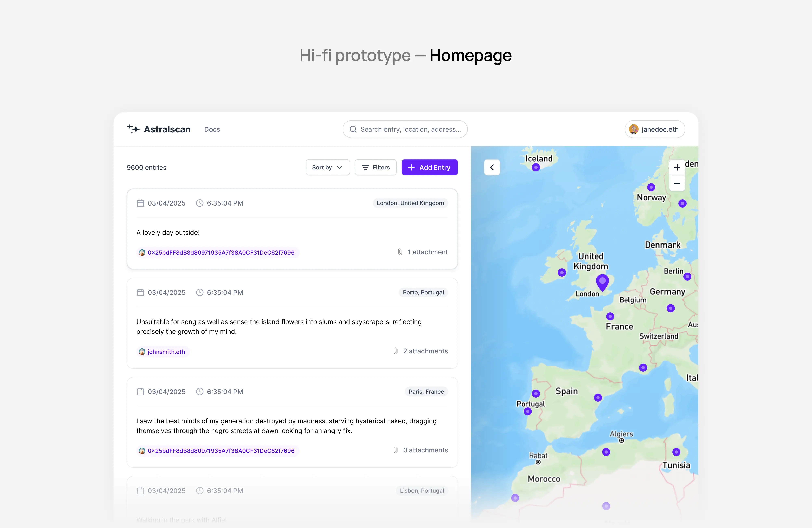Click the janedoe.eth avatar image
The width and height of the screenshot is (812, 528).
634,129
